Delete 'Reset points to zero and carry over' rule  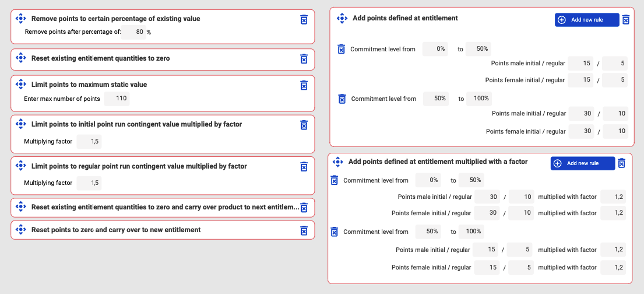point(303,230)
